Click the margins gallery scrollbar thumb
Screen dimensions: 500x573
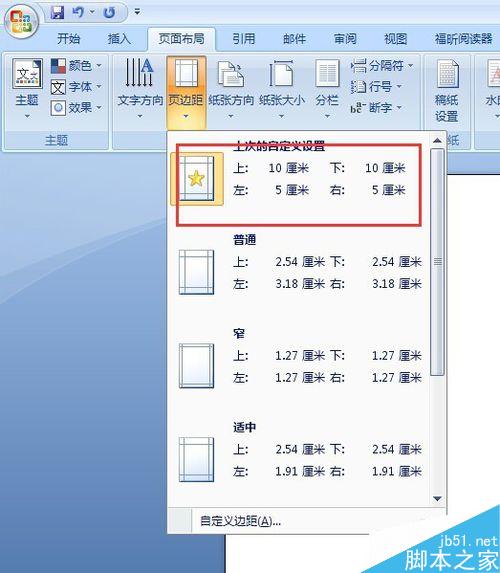pos(438,262)
